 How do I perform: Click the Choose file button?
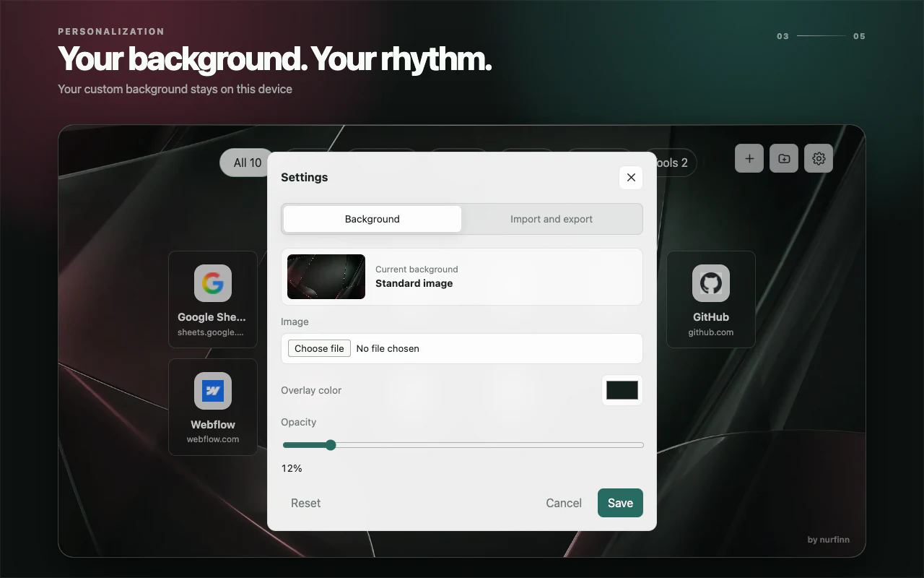(x=320, y=348)
